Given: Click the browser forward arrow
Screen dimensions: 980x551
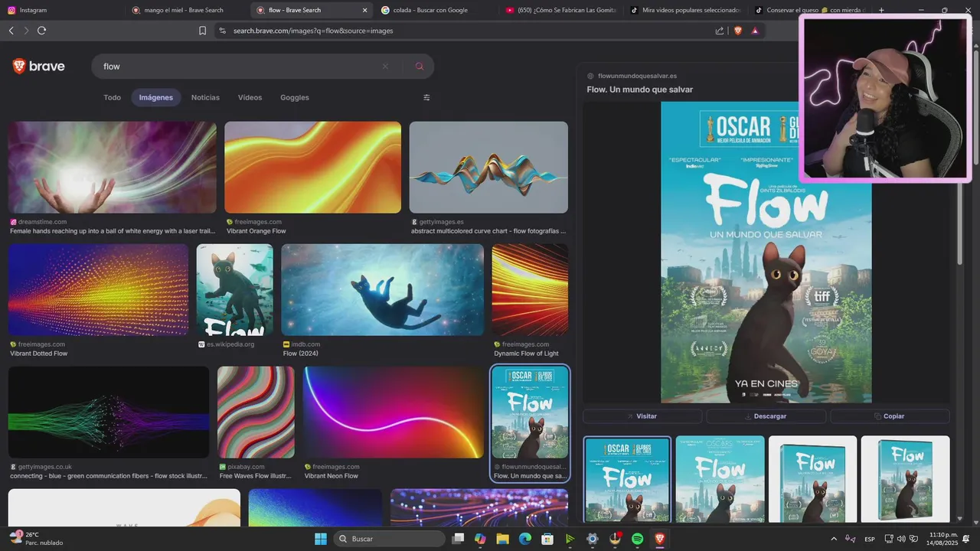Looking at the screenshot, I should tap(26, 31).
